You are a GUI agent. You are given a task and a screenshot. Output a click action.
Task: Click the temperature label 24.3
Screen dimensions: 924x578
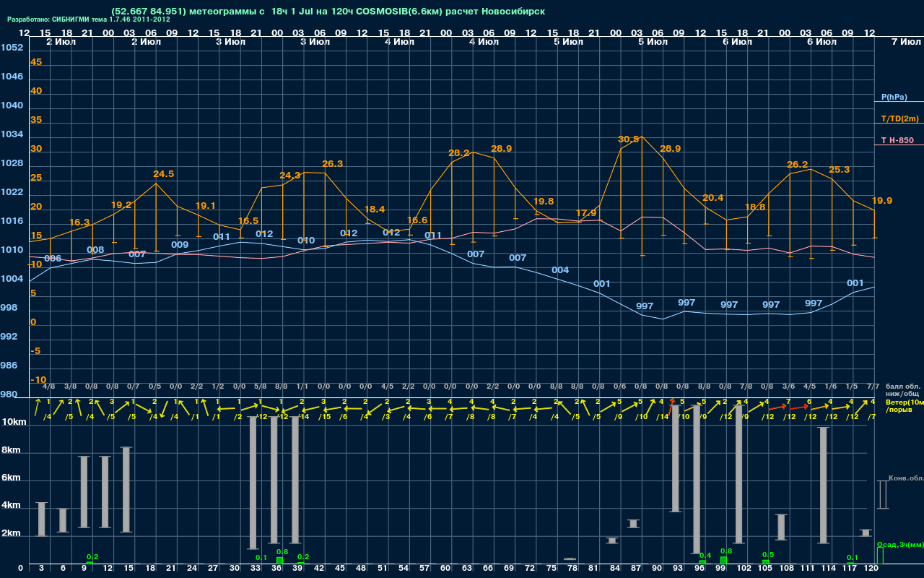point(290,176)
